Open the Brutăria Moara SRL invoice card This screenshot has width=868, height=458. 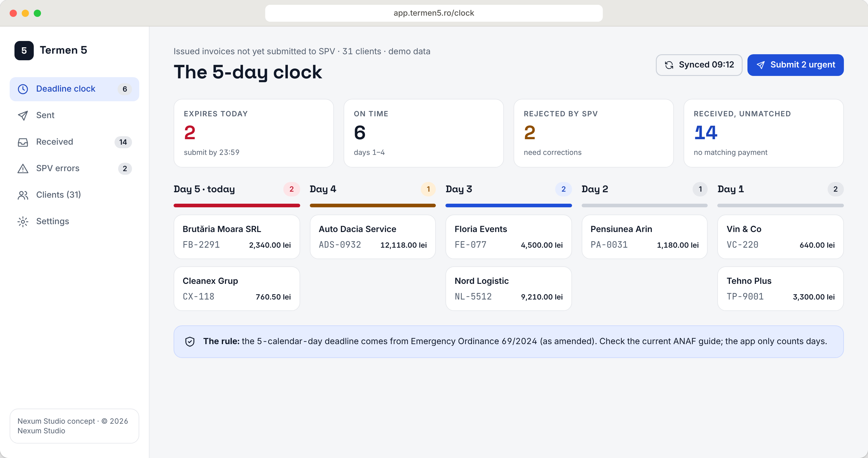tap(237, 237)
